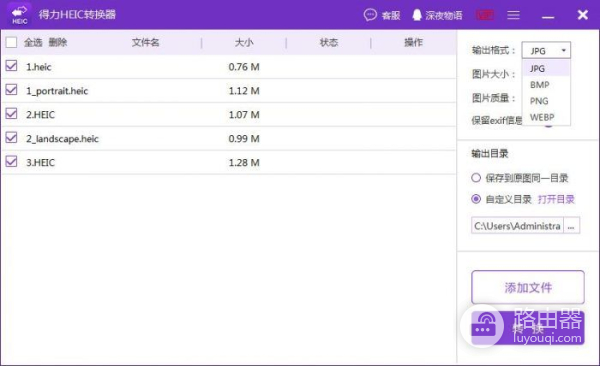Image resolution: width=600 pixels, height=366 pixels.
Task: Click the 打开目录 open folder link
Action: coord(556,199)
